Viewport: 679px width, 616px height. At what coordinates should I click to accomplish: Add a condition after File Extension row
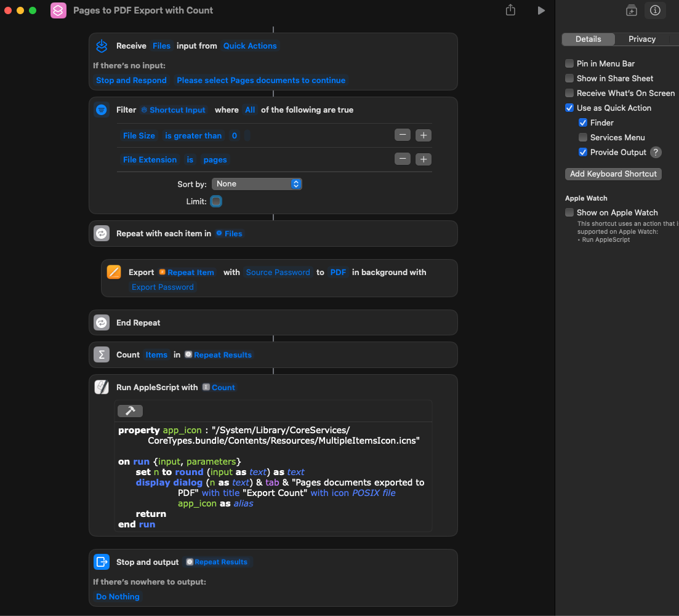point(424,159)
